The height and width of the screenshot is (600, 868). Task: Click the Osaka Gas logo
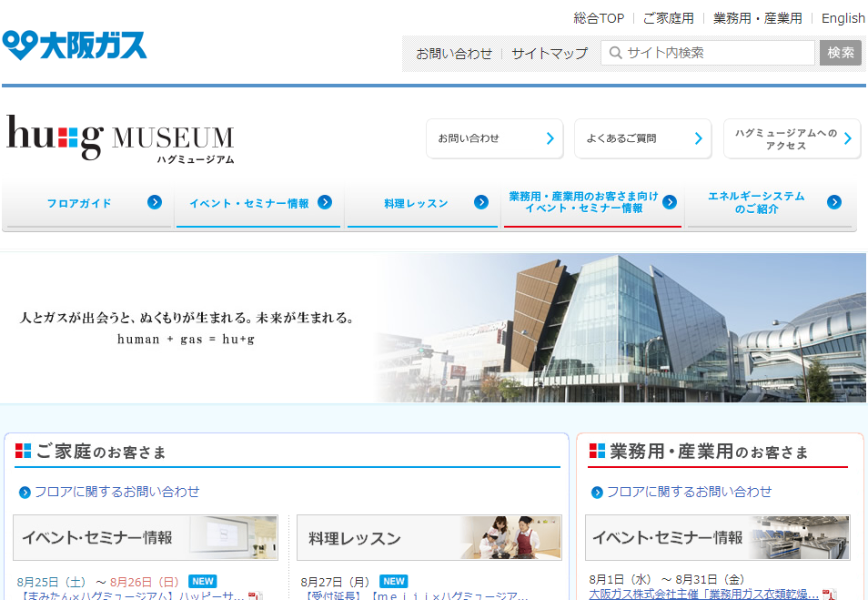click(75, 45)
